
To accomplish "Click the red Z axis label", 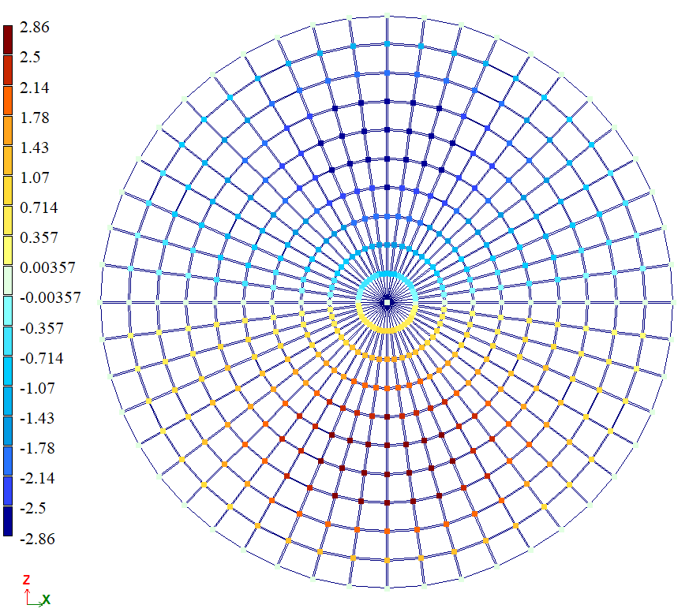I will click(26, 581).
